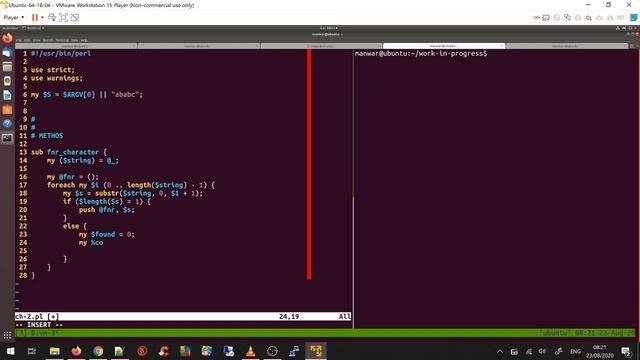Open Firefox from the Ubuntu dock
The height and width of the screenshot is (360, 640).
(x=7, y=38)
